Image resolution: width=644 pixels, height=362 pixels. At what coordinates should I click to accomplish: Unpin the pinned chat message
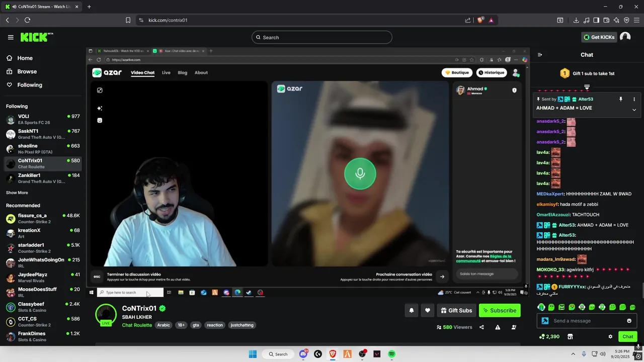[x=621, y=100]
